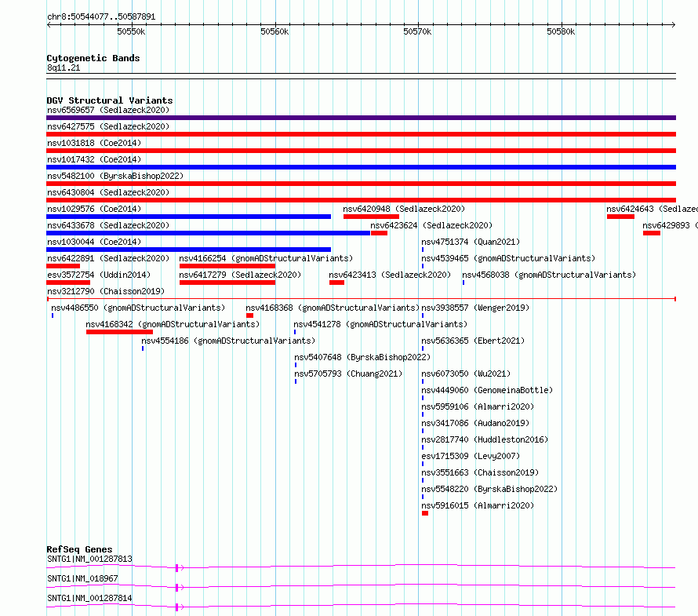The height and width of the screenshot is (616, 698).
Task: Click red bar under nsv6417279
Action: pyautogui.click(x=227, y=282)
